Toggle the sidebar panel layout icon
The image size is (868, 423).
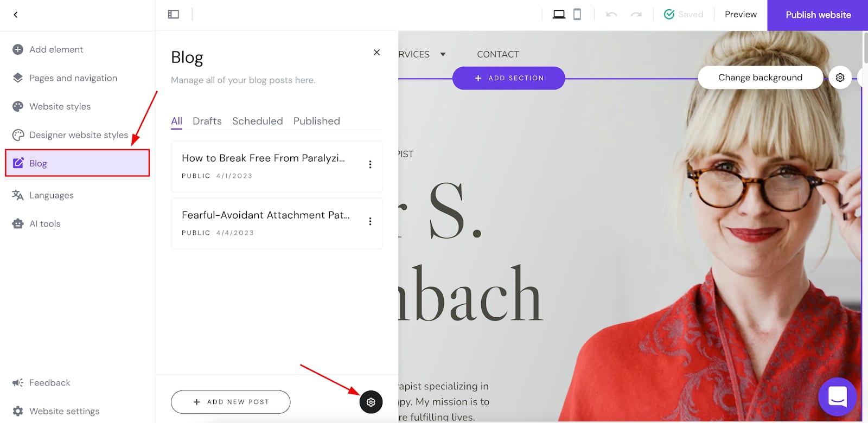click(174, 15)
